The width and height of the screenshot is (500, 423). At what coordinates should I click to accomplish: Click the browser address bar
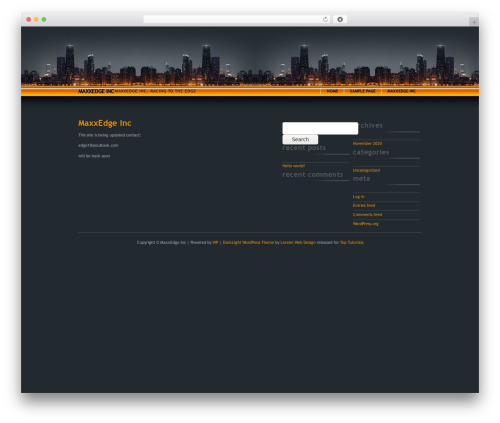tap(237, 19)
